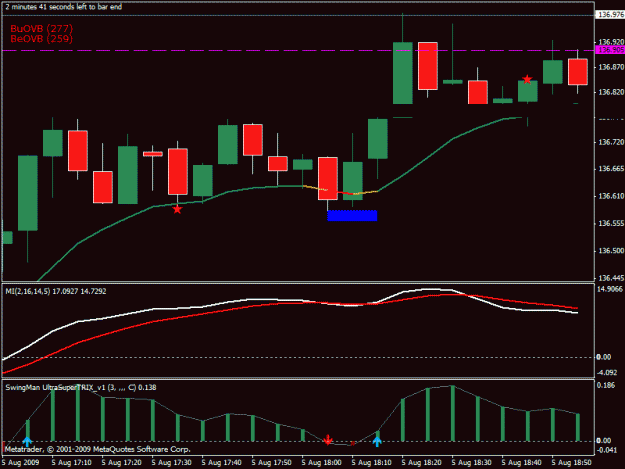Screen dimensions: 625x469
Task: Click the red star below the 17:30 candle
Action: coord(177,209)
